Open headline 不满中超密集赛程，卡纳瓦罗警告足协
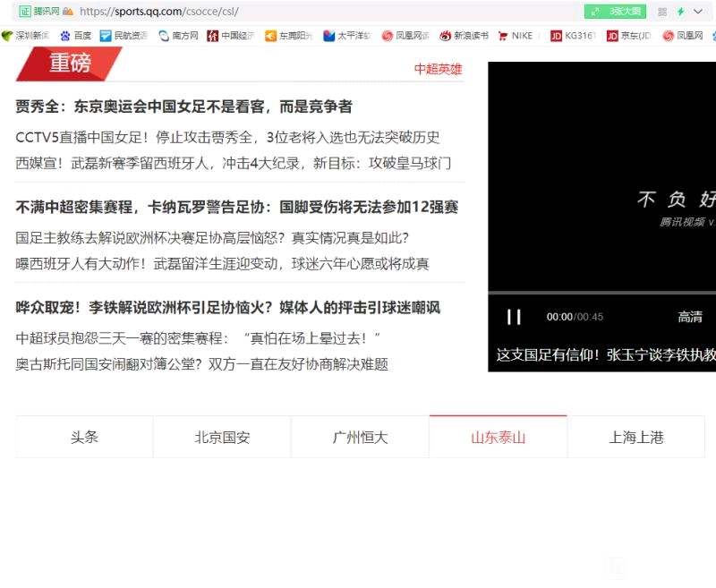 [x=237, y=207]
